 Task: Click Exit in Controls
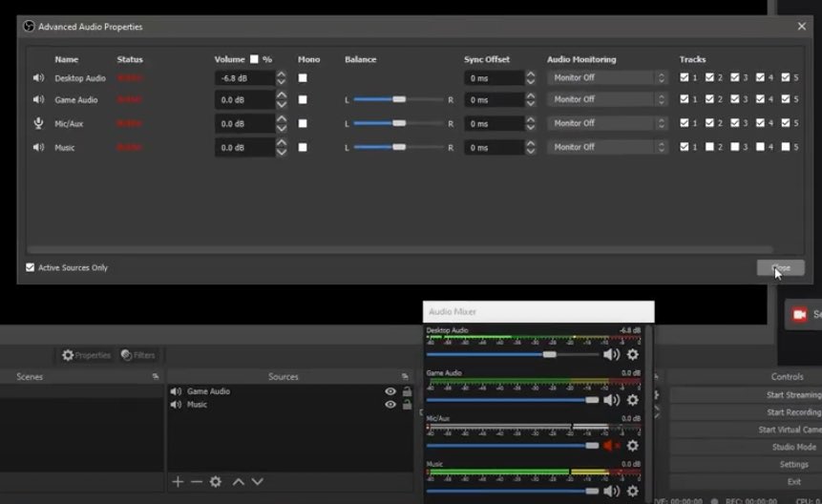pos(793,481)
